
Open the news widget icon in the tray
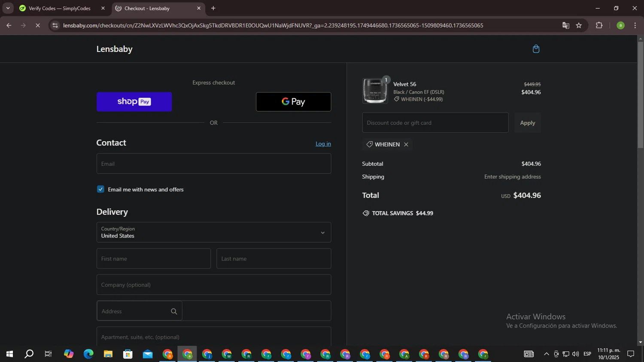(529, 354)
